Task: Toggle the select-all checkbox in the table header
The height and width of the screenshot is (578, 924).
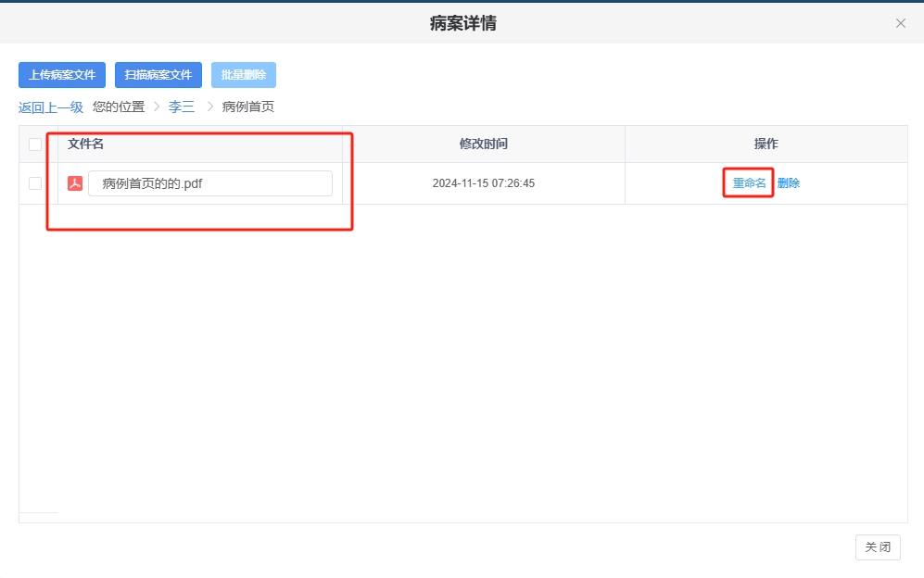Action: [x=35, y=144]
